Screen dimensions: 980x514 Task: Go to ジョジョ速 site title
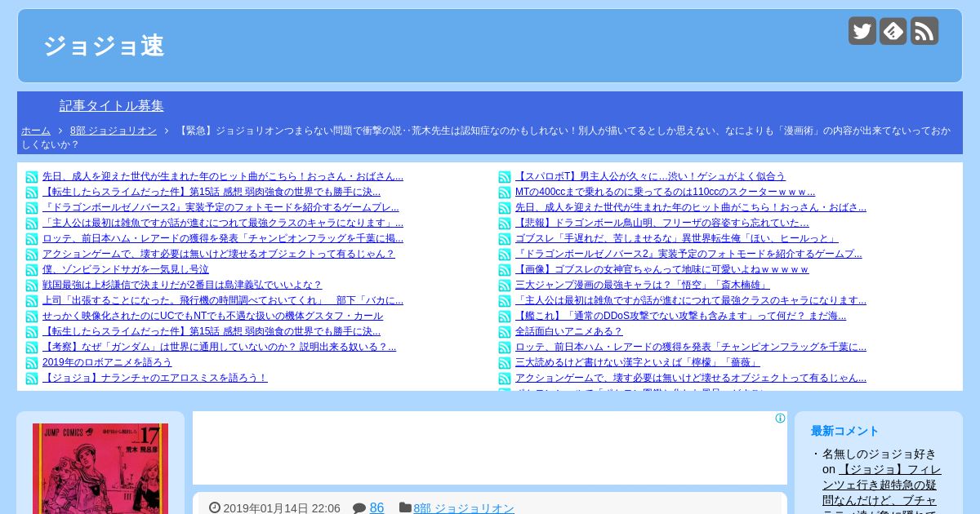[x=104, y=46]
